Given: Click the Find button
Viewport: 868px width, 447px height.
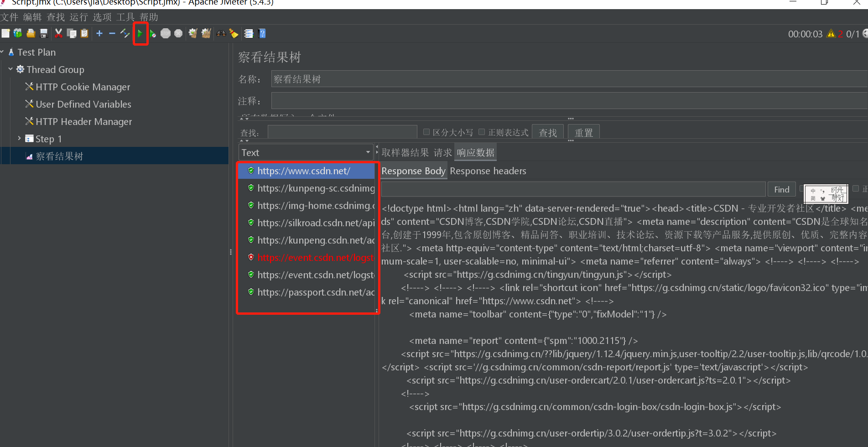Looking at the screenshot, I should coord(782,189).
